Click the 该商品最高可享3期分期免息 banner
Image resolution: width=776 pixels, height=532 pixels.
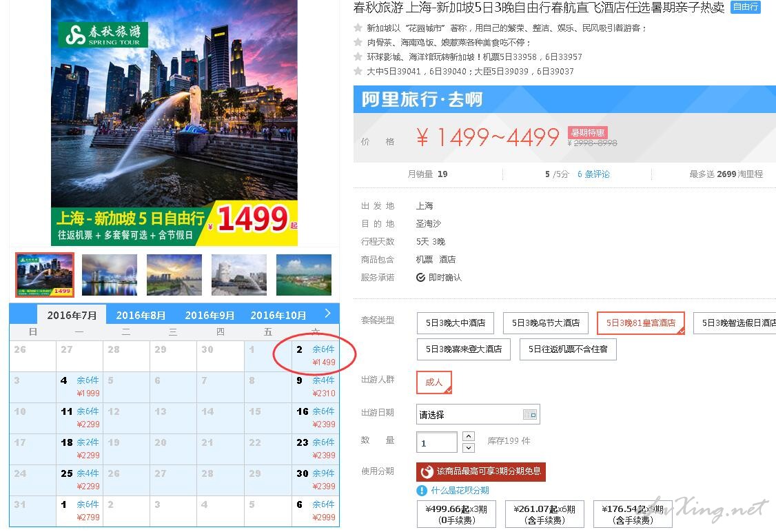click(480, 471)
